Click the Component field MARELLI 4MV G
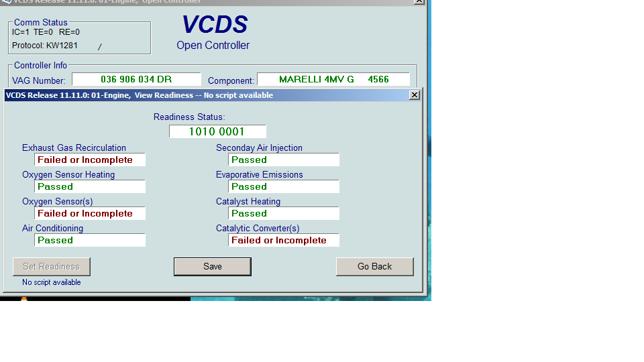Image resolution: width=644 pixels, height=362 pixels. pyautogui.click(x=333, y=79)
